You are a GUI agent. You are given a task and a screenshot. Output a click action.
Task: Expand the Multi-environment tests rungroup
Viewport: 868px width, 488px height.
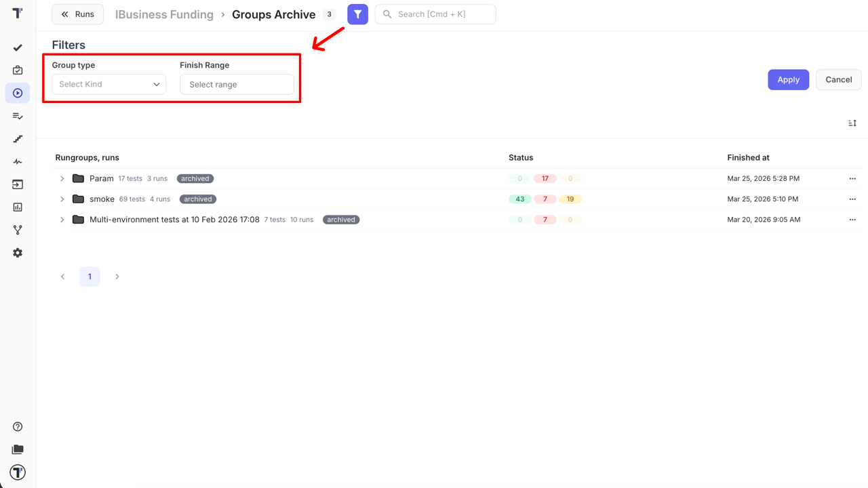(62, 220)
